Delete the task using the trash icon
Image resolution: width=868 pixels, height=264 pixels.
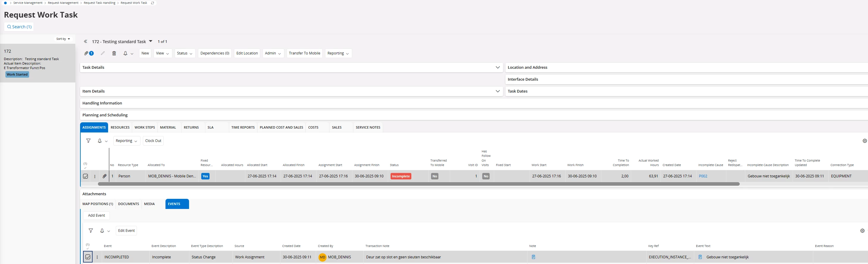pyautogui.click(x=114, y=53)
